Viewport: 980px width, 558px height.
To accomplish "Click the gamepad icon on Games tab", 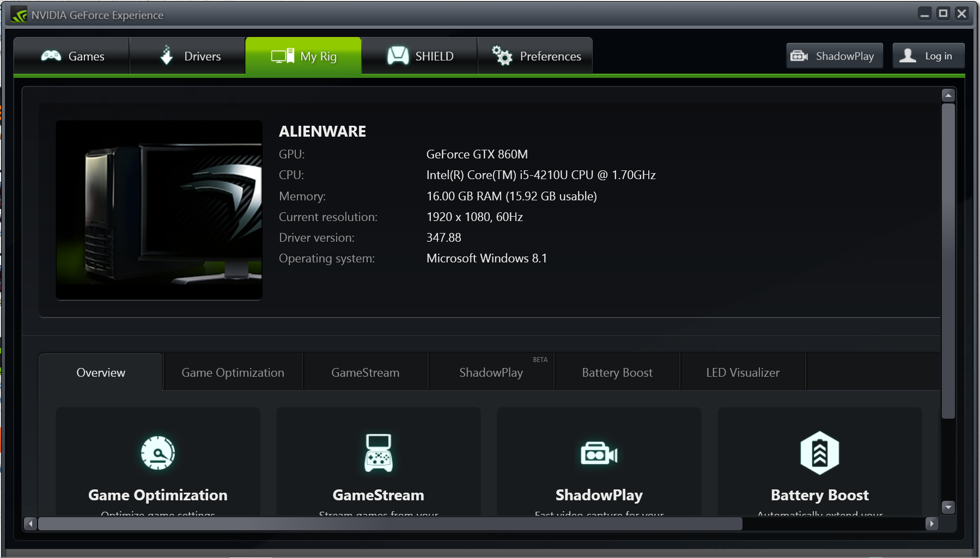I will pos(51,56).
